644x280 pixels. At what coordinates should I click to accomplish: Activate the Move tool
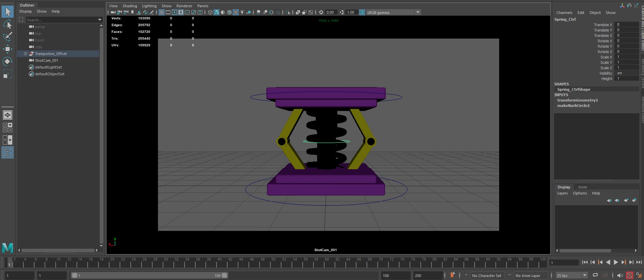pyautogui.click(x=7, y=49)
